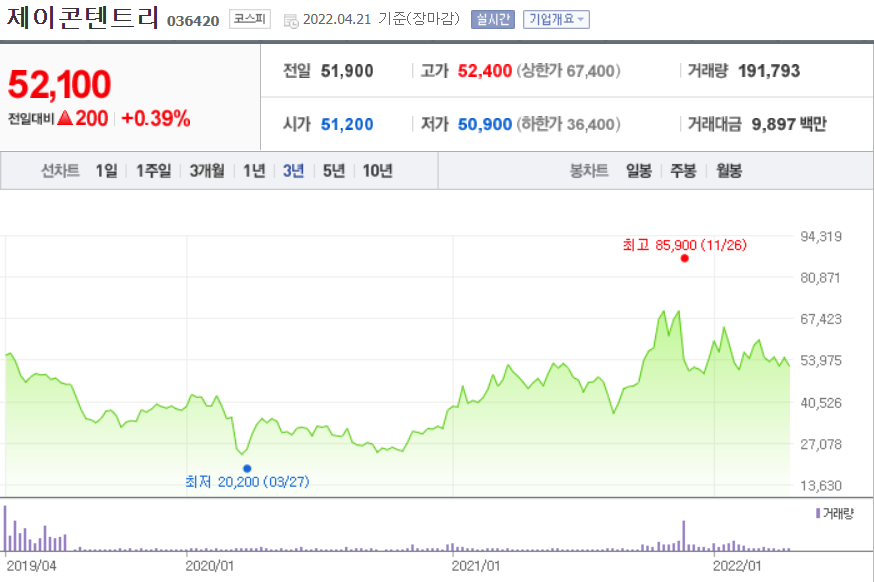Select the 3년 chart period
874x582 pixels.
click(x=293, y=171)
